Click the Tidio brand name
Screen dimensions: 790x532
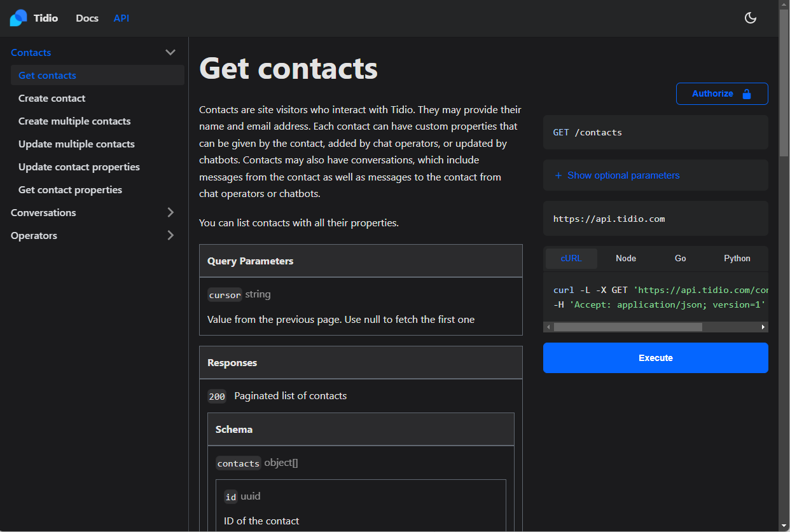coord(46,18)
